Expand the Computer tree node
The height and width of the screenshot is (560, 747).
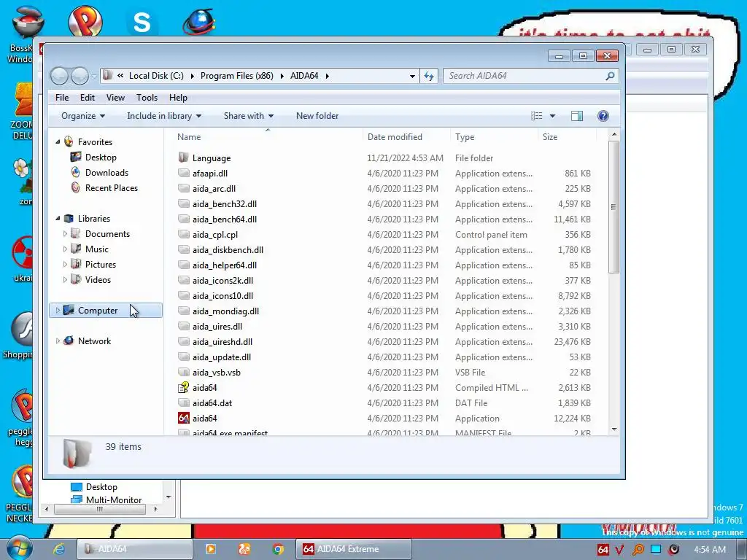[x=58, y=310]
